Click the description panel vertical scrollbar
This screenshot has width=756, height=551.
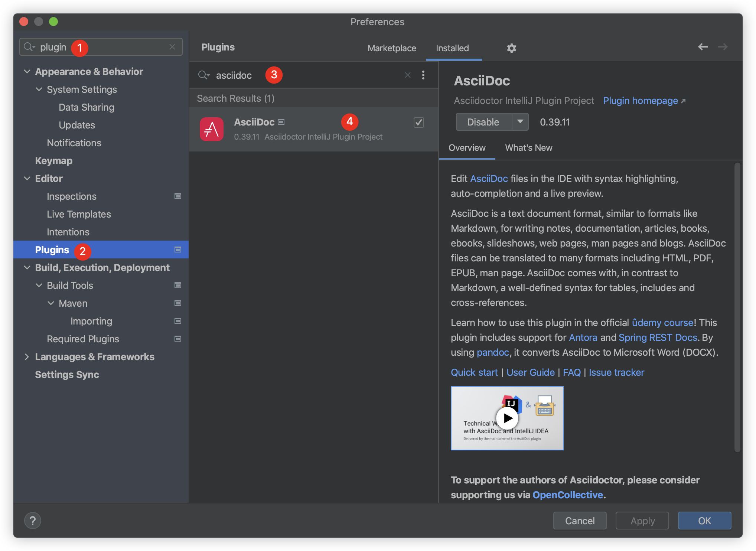(x=737, y=307)
